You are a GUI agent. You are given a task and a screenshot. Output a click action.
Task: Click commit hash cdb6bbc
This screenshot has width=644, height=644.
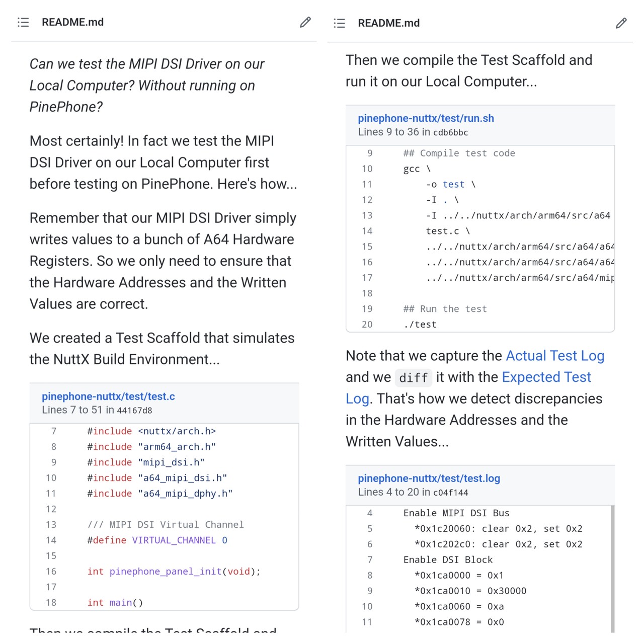[x=450, y=132]
